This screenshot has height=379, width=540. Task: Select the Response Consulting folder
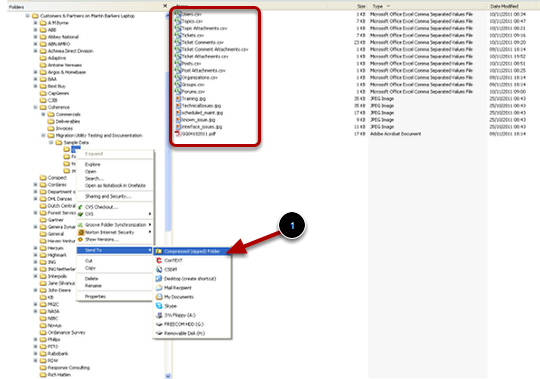(x=69, y=368)
